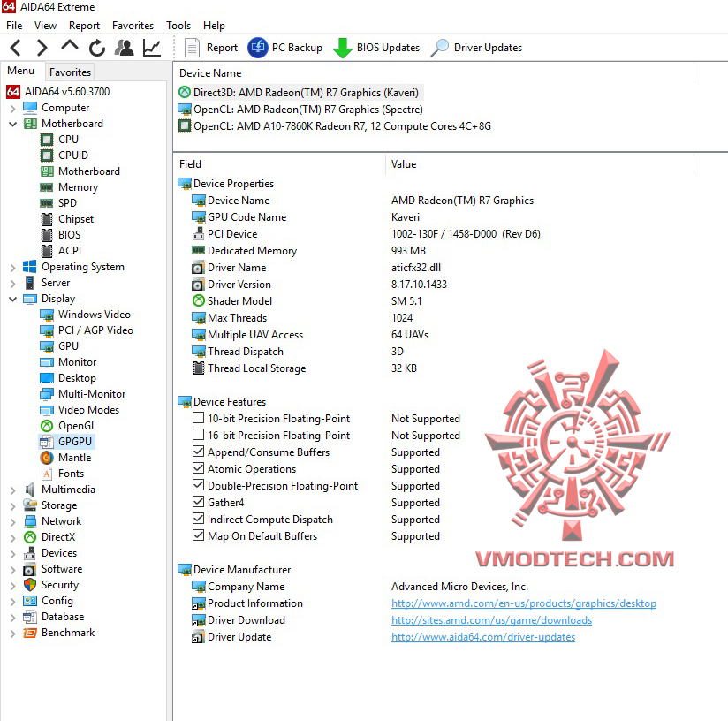Open the Report menu

[x=84, y=26]
